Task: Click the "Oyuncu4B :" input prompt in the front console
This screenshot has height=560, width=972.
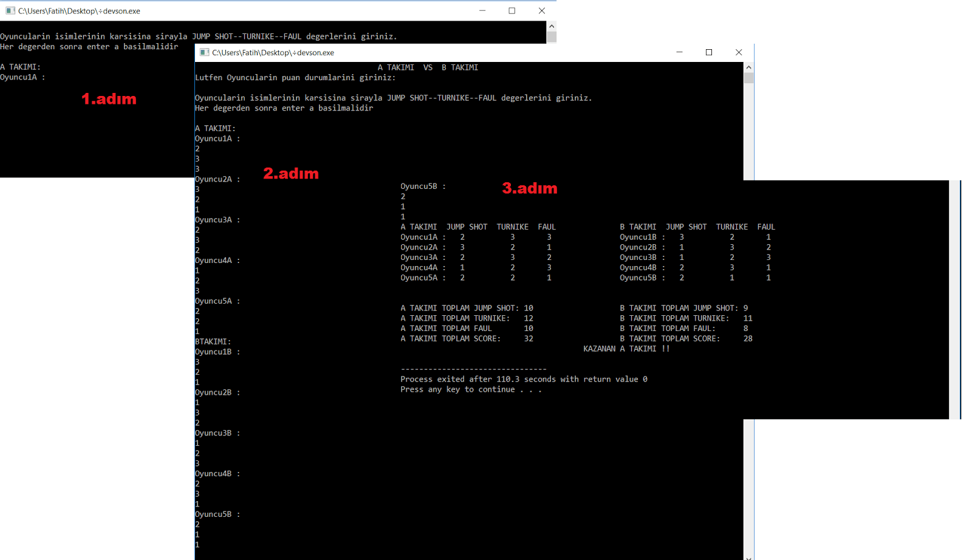Action: coord(217,474)
